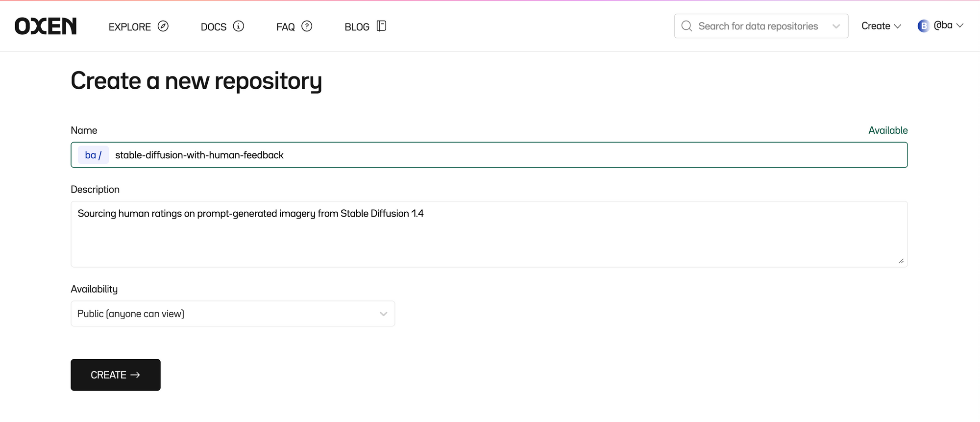Focus the Search for data repositories field

pos(761,26)
